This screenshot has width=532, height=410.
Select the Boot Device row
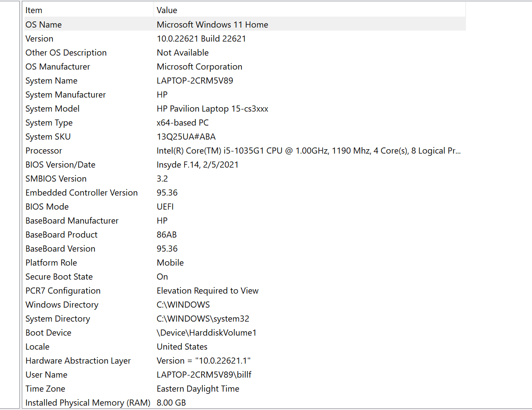click(x=131, y=332)
